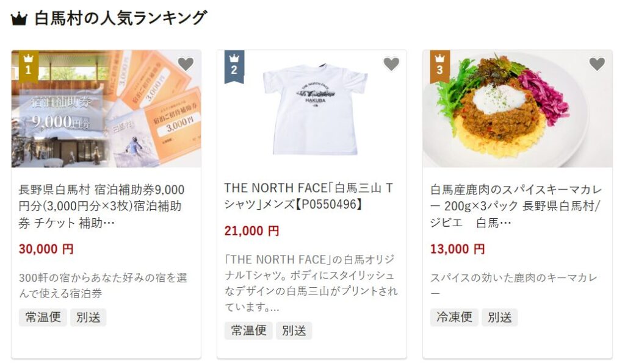
Task: Select 冷凍便 tag on curry card
Action: coord(454,318)
